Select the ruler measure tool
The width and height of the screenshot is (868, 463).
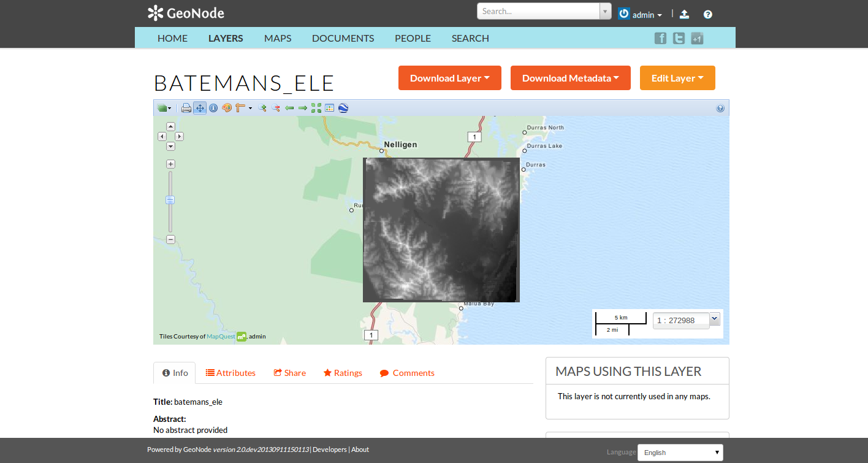tap(240, 108)
